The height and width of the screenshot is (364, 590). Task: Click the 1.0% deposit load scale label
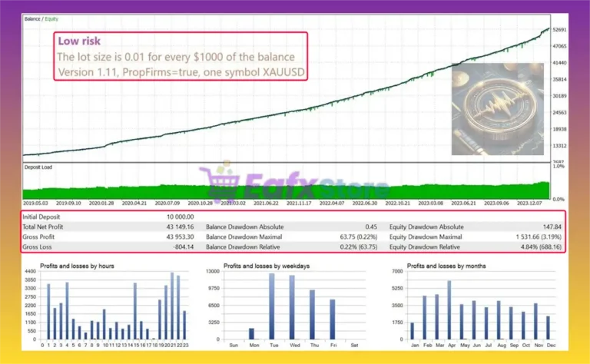(x=559, y=166)
